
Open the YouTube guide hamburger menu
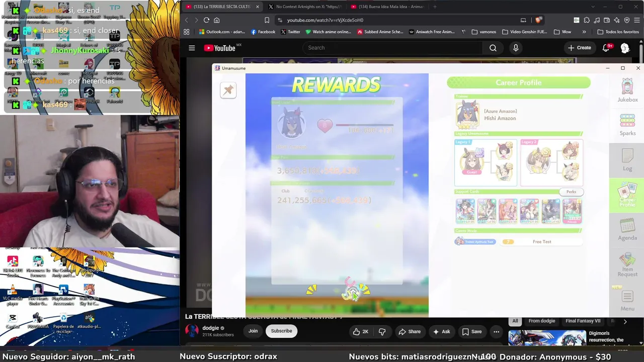tap(192, 48)
